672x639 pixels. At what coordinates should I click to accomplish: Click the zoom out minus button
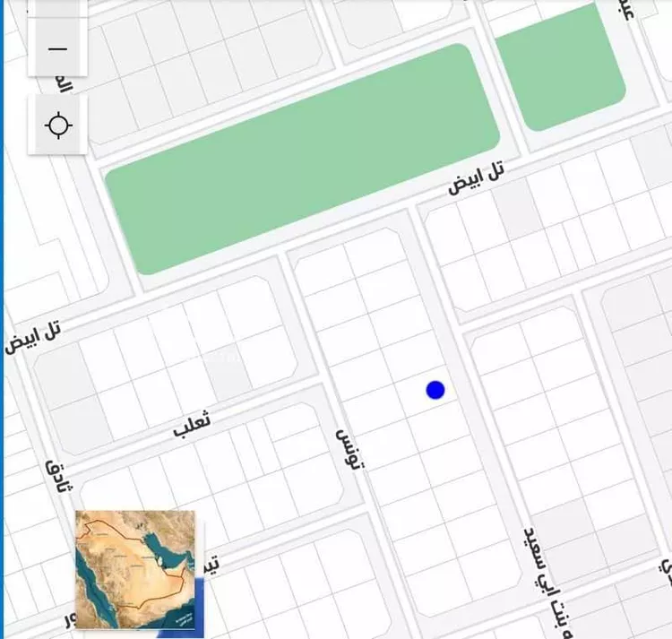click(x=58, y=49)
